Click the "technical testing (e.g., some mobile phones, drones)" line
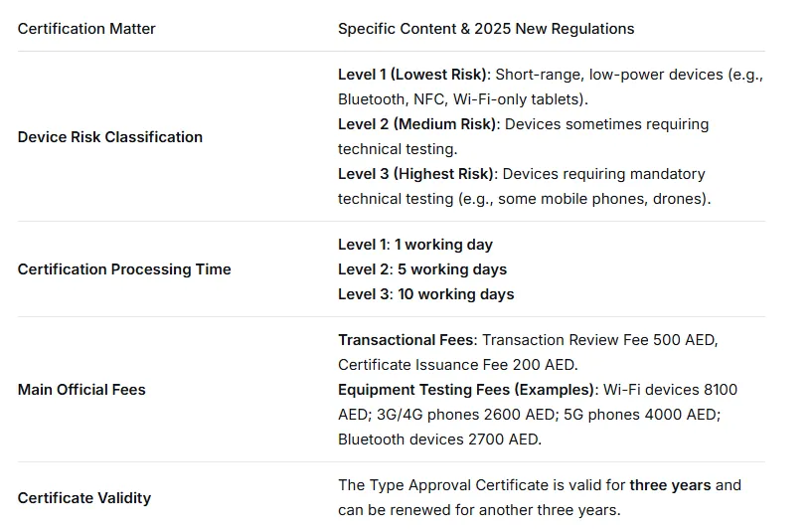 (x=524, y=199)
